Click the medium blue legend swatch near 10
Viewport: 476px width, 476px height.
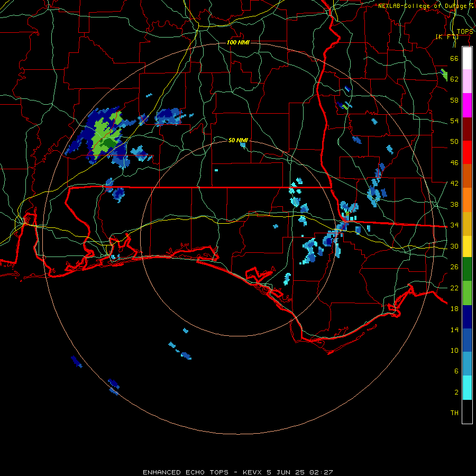pos(467,340)
